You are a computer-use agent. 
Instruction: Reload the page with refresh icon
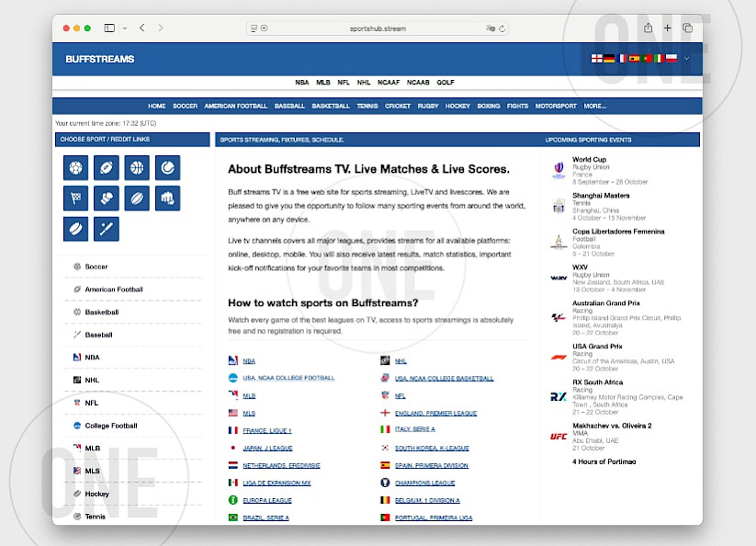pos(502,28)
